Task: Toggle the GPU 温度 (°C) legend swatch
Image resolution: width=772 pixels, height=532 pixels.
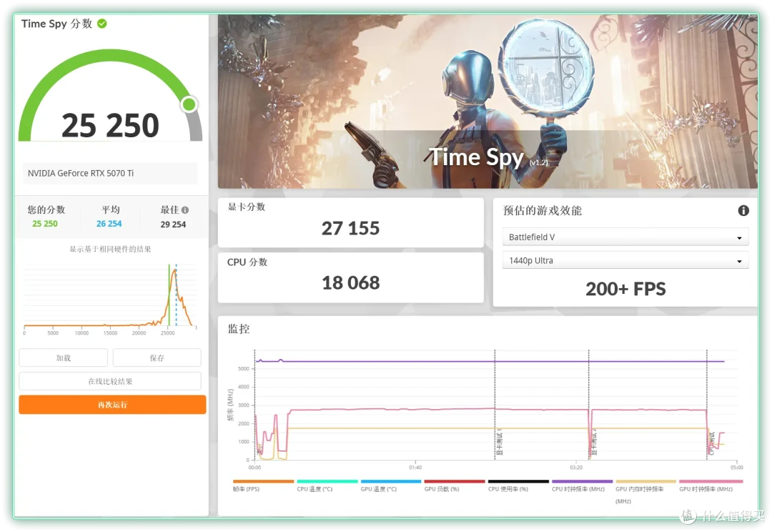Action: click(391, 481)
